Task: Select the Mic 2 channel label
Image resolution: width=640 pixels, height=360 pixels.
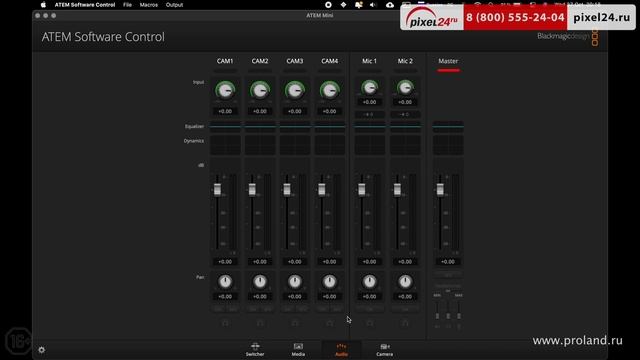Action: click(405, 61)
